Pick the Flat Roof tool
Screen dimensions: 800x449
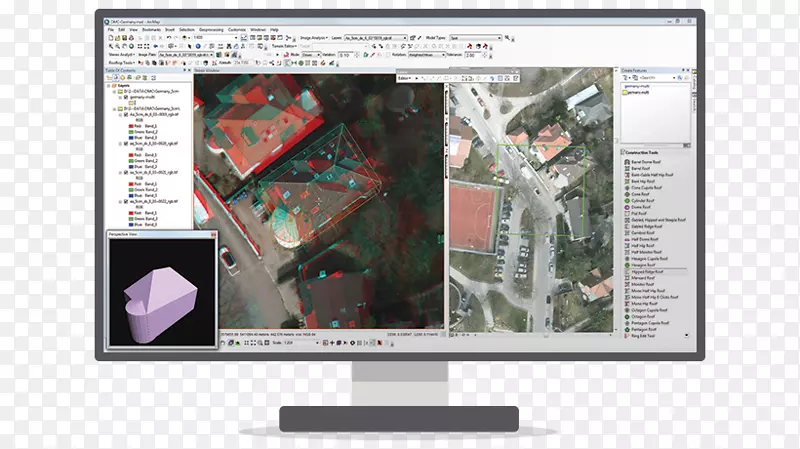[x=637, y=211]
